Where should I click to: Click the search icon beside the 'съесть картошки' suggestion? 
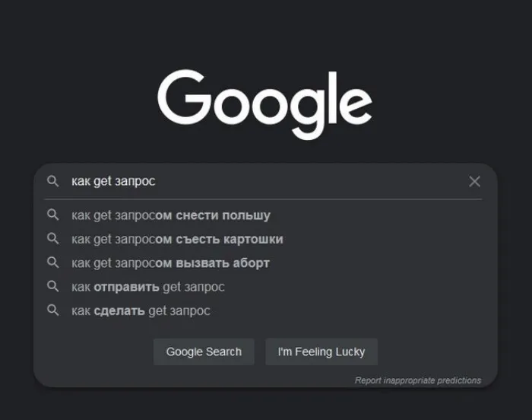click(x=52, y=239)
